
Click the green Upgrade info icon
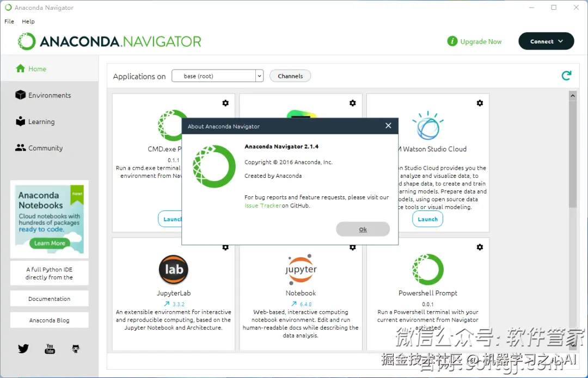[x=452, y=41]
